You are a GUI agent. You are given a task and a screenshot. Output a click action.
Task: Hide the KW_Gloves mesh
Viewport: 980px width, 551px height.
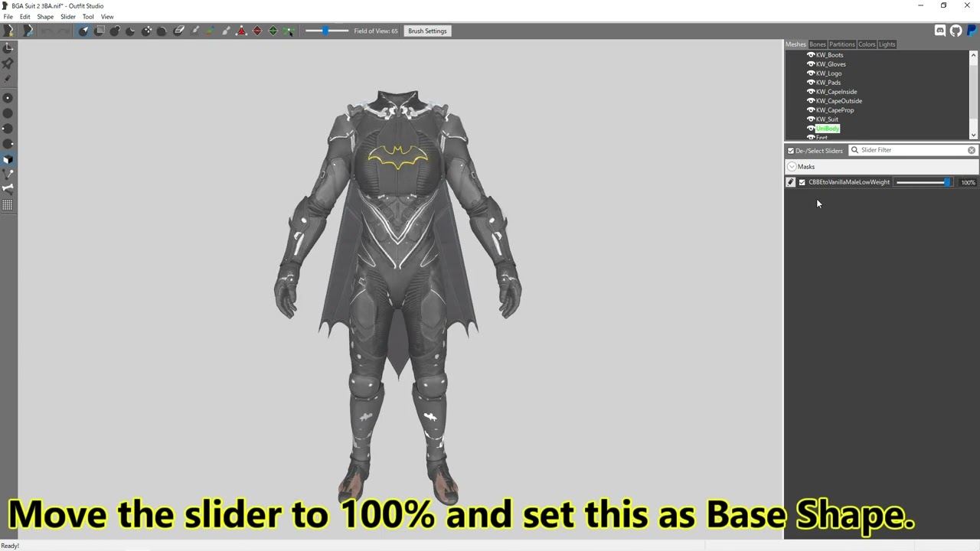(811, 64)
